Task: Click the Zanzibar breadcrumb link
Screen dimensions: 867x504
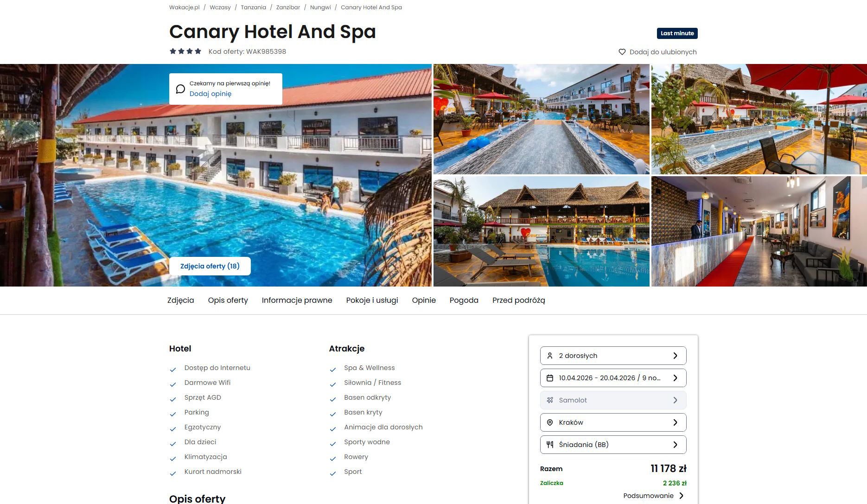Action: pyautogui.click(x=288, y=7)
